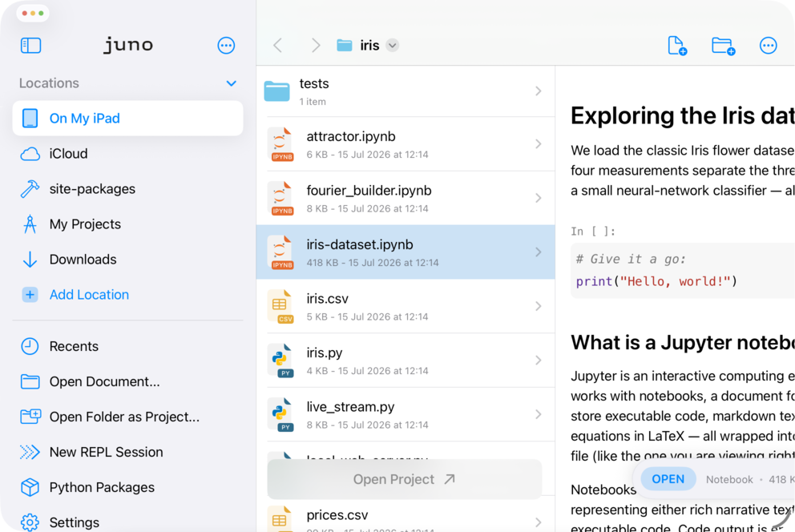Click the New REPL Session arrows icon
Screen dimensions: 795x532
(30, 452)
